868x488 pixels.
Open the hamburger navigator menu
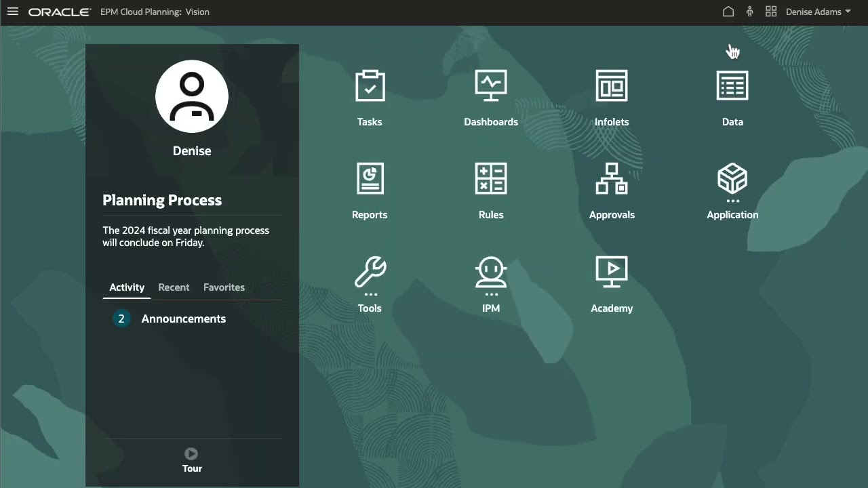coord(13,12)
